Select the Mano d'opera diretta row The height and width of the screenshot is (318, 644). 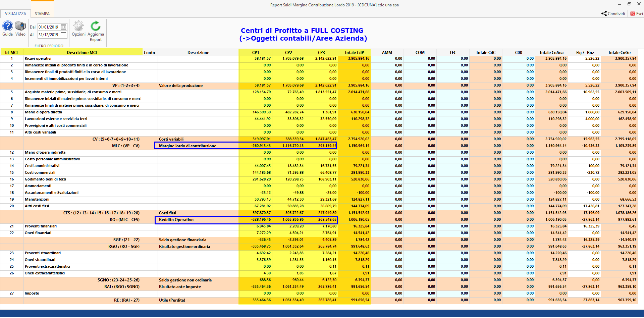click(x=319, y=112)
